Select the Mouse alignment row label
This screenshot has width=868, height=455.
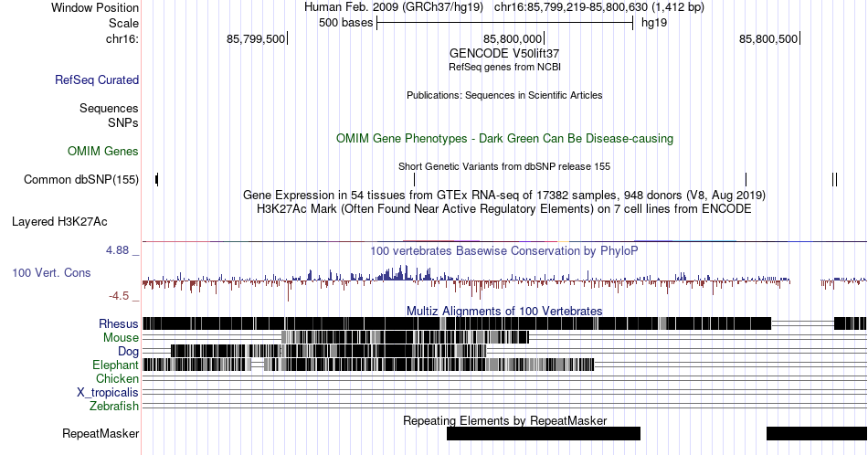coord(121,338)
